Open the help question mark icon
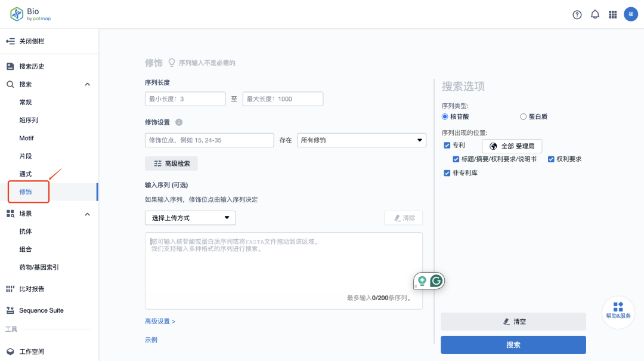Viewport: 644px width, 361px height. click(577, 15)
